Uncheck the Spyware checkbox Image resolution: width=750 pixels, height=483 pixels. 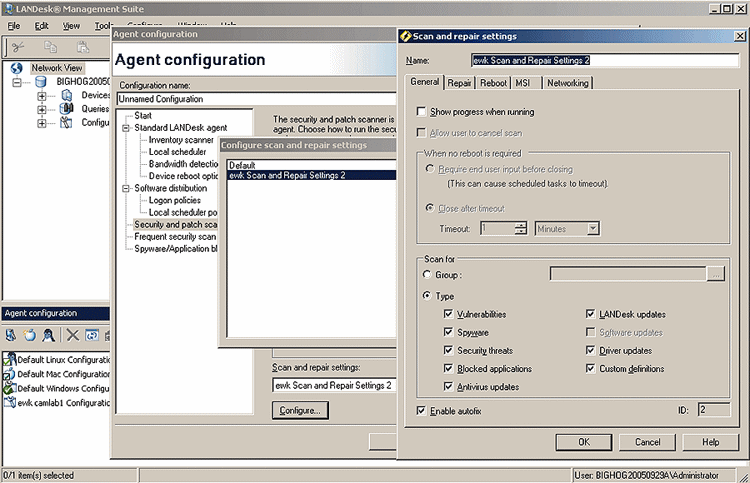(448, 332)
